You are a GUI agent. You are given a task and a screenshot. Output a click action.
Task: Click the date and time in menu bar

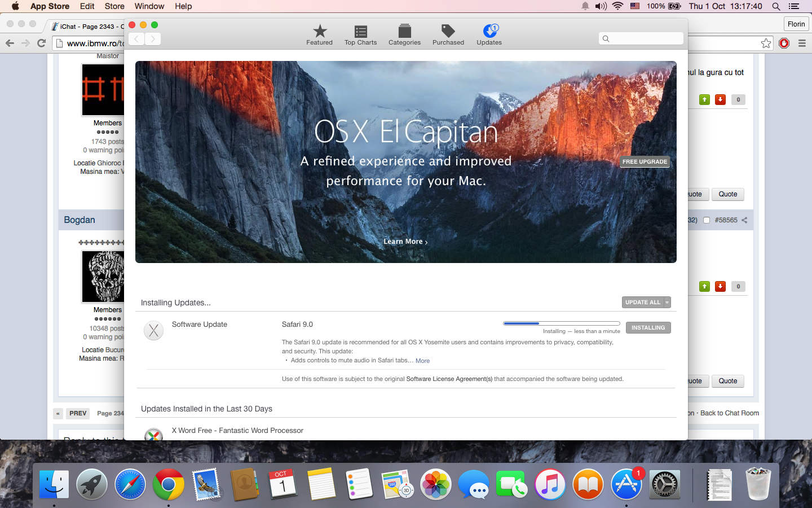[725, 6]
